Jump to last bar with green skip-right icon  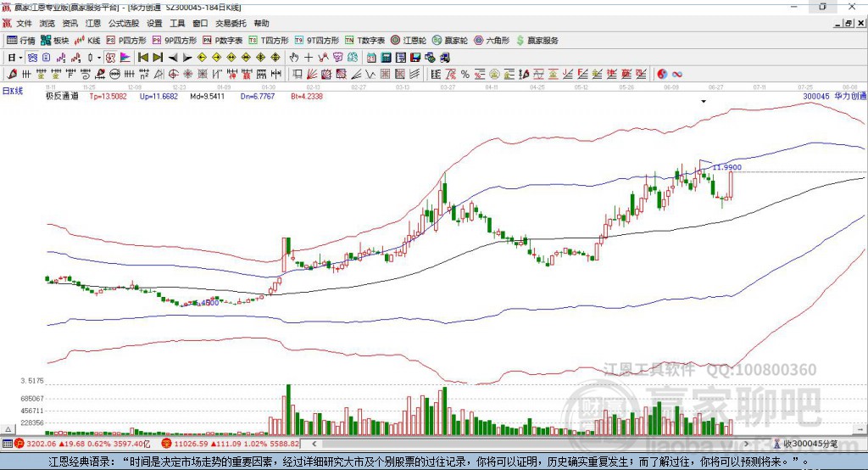coord(158,58)
